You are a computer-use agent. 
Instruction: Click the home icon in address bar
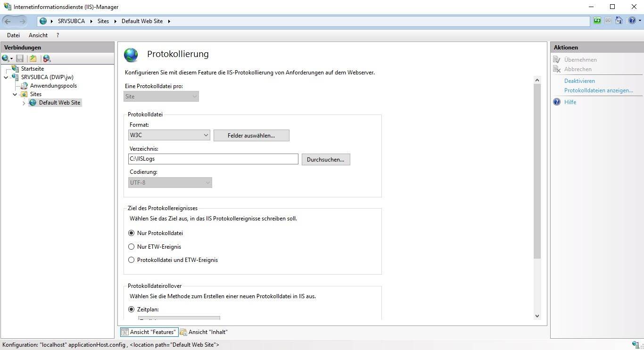pos(619,21)
